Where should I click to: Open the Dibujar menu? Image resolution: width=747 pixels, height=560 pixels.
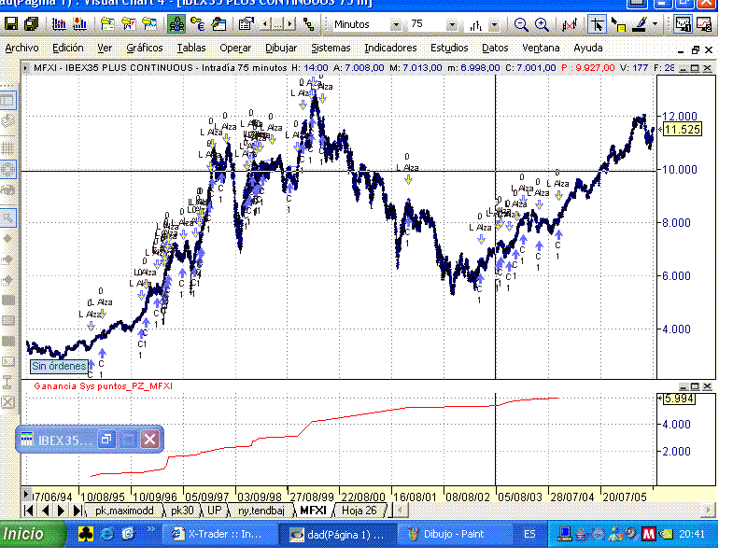(x=281, y=49)
